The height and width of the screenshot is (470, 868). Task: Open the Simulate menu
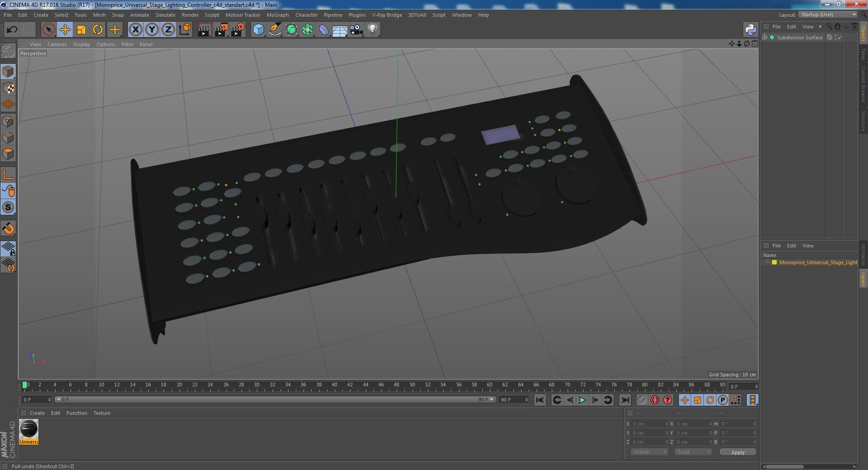(x=165, y=15)
